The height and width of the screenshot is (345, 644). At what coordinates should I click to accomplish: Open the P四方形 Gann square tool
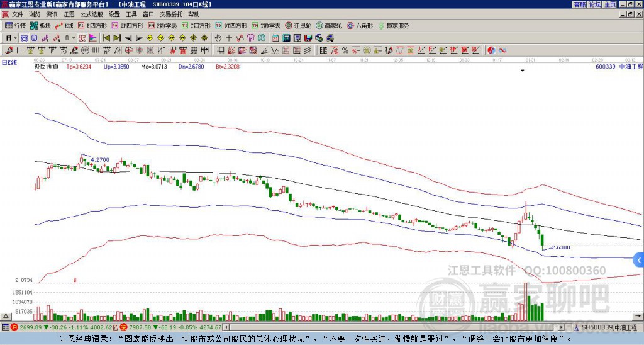pyautogui.click(x=92, y=25)
